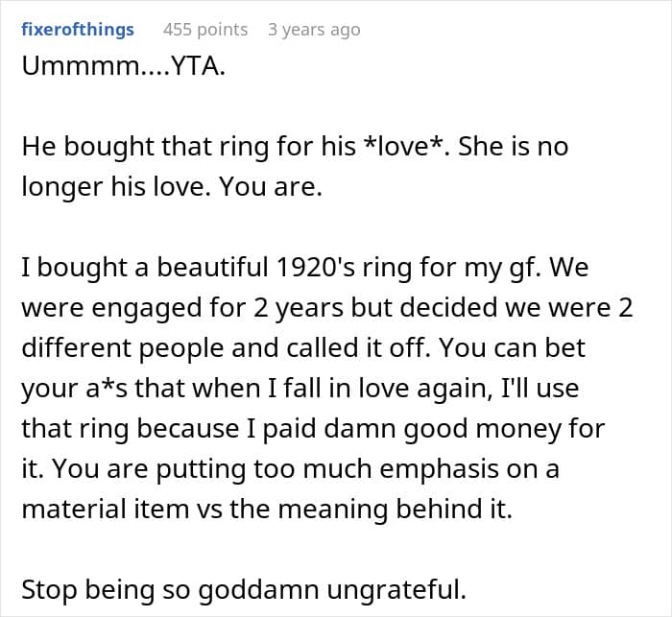Click the word *love* with asterisks

tap(403, 147)
